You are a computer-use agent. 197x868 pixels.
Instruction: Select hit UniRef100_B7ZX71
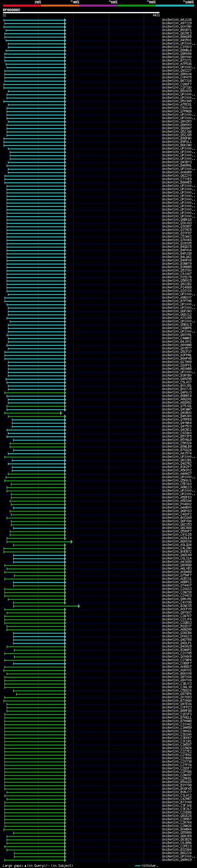pos(177,61)
